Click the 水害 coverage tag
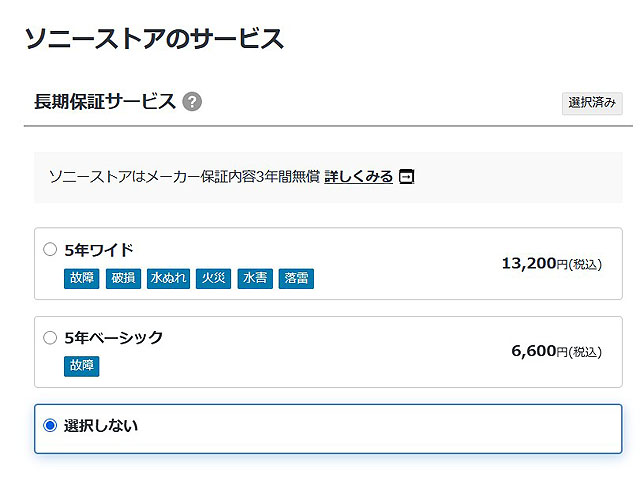 254,278
